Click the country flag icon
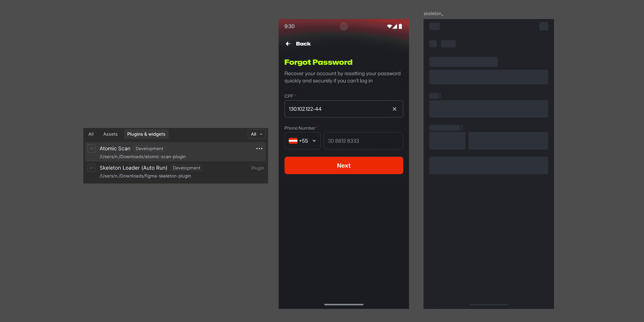Viewport: 644px width, 322px height. click(293, 141)
